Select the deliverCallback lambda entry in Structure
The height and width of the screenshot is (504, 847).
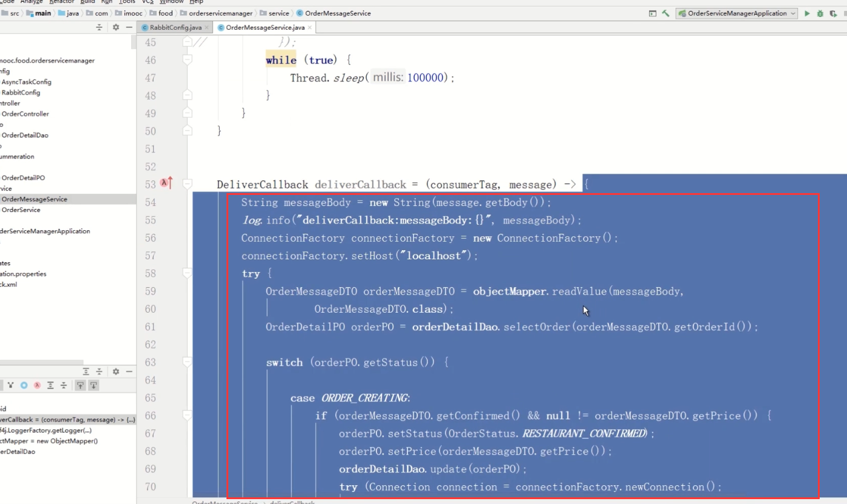[68, 420]
